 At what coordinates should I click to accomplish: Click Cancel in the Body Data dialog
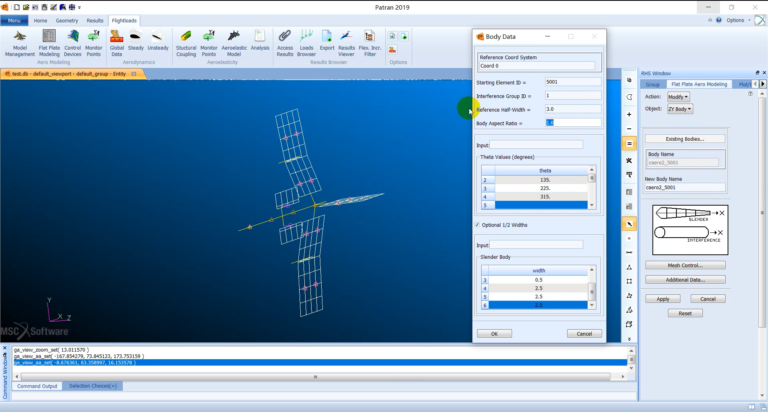tap(584, 334)
